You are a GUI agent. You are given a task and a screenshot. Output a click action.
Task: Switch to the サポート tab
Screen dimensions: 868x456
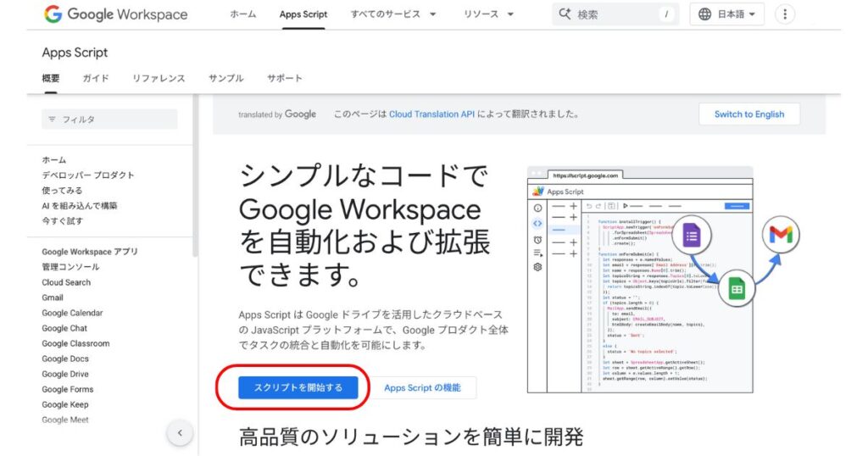coord(285,78)
